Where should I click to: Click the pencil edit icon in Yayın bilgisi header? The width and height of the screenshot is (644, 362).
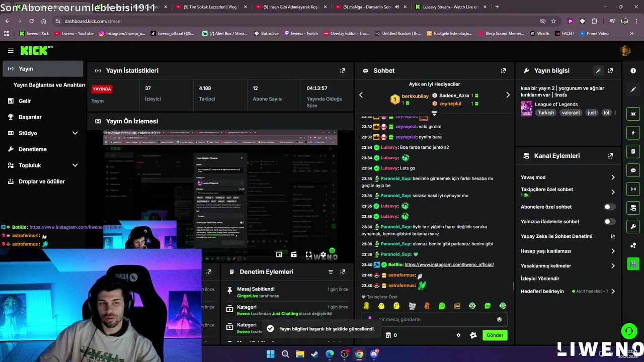pyautogui.click(x=598, y=71)
